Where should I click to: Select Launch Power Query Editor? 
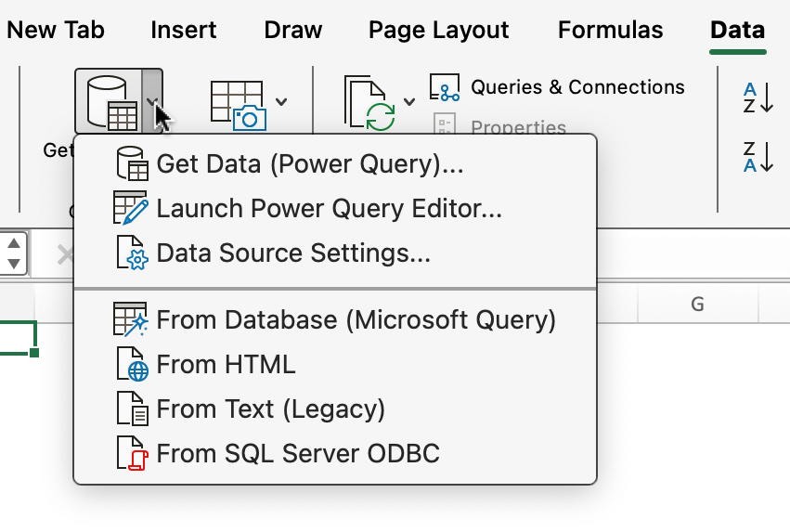tap(329, 209)
